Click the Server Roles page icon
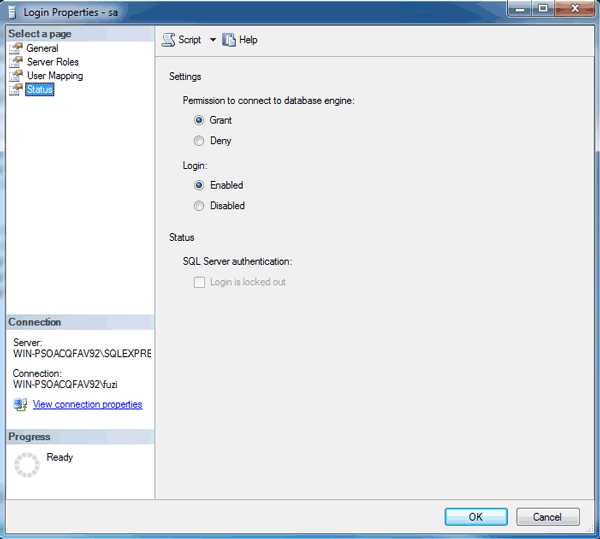The height and width of the screenshot is (539, 600). coord(16,62)
